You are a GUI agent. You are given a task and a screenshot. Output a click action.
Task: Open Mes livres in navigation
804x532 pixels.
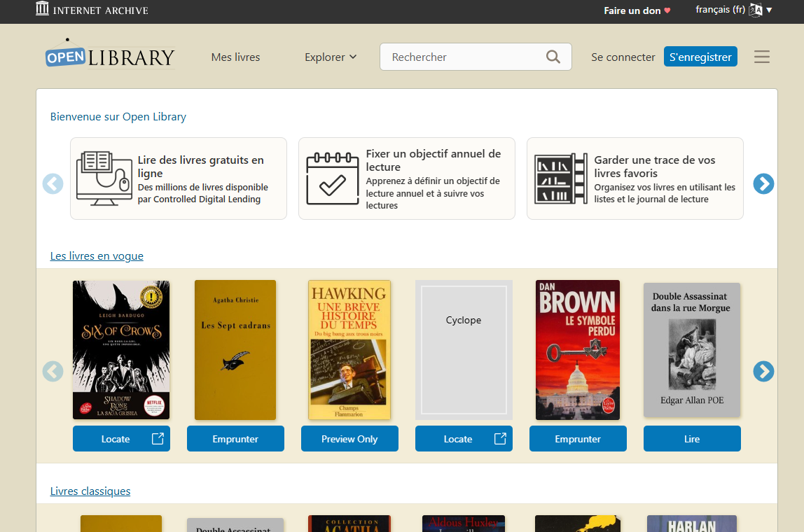coord(235,57)
